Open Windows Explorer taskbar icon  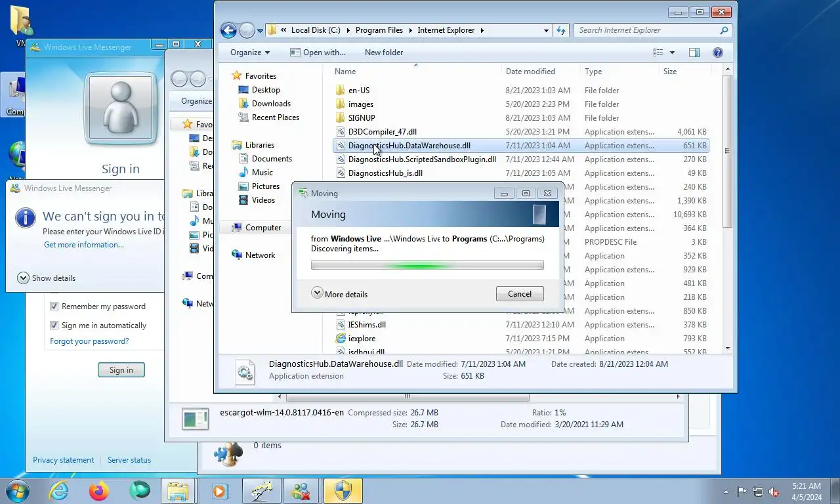click(x=178, y=491)
